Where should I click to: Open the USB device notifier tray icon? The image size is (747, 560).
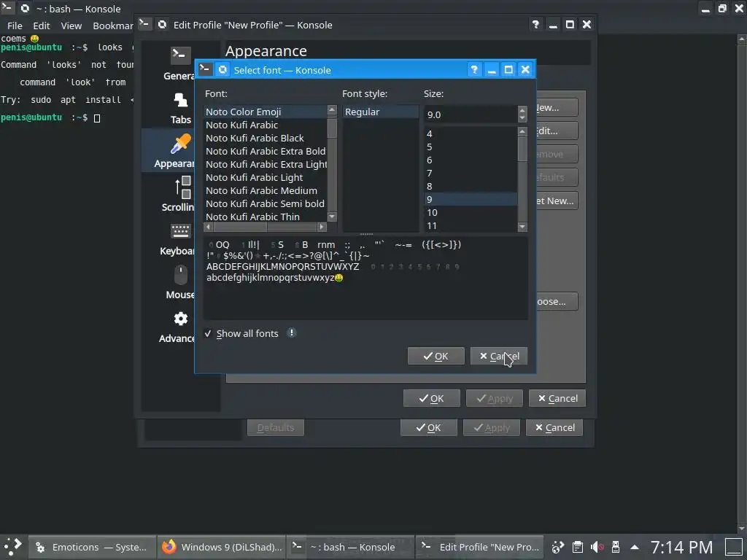(x=616, y=547)
